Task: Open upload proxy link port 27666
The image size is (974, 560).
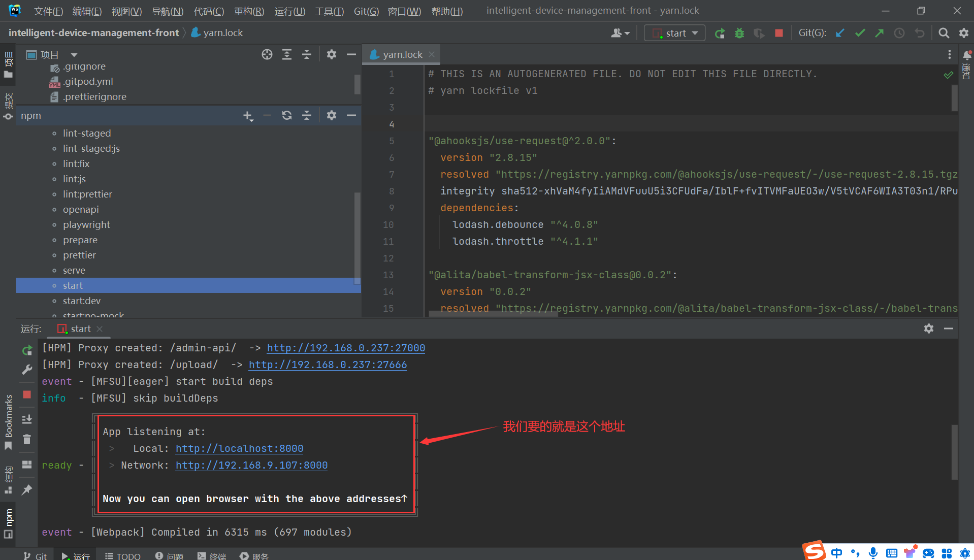Action: 328,365
